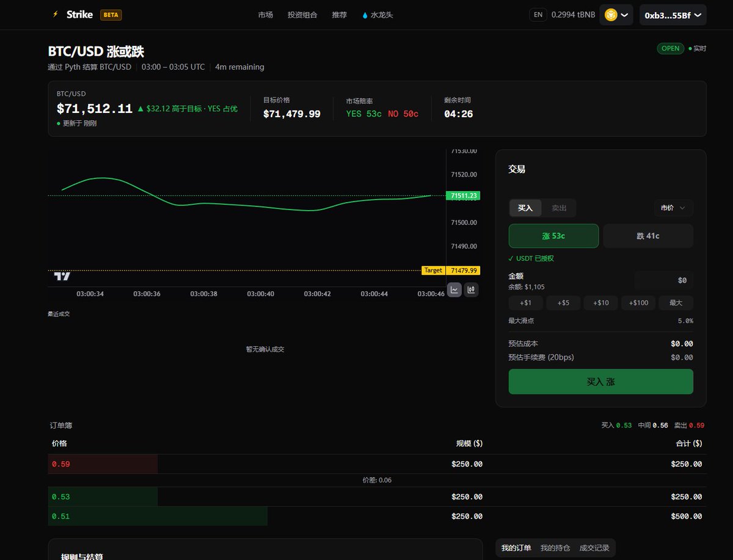Add +$100 to amount
The height and width of the screenshot is (560, 733).
(x=638, y=303)
